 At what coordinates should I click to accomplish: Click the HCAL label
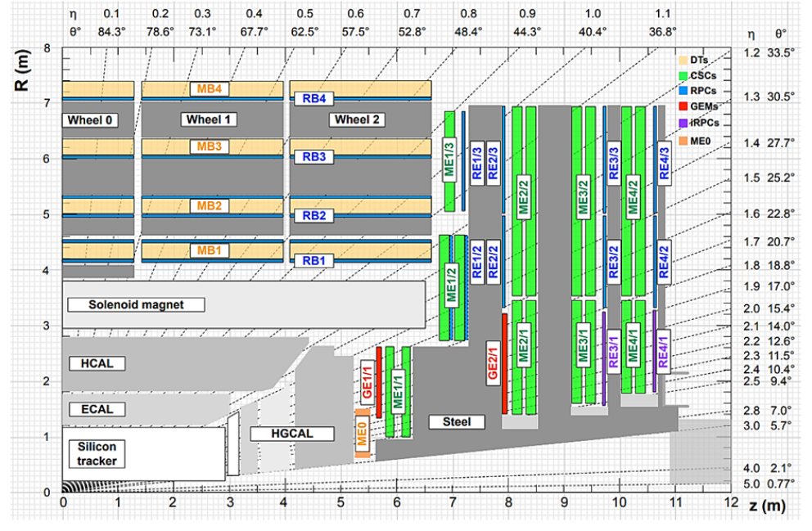point(97,363)
